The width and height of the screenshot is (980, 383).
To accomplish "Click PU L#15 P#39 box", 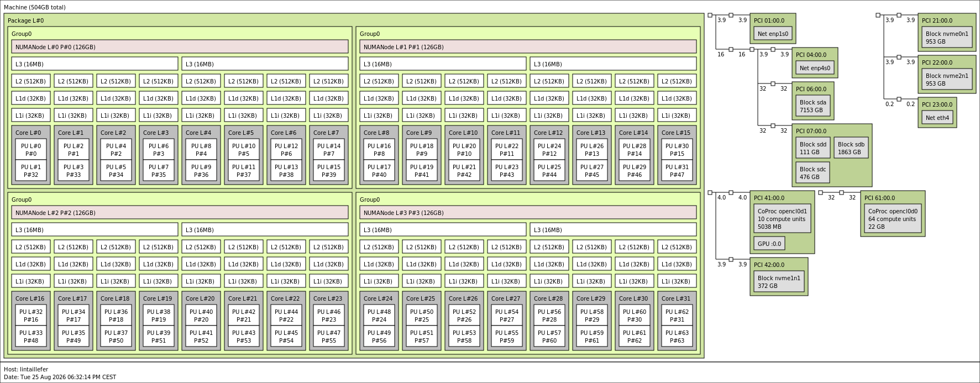I will click(329, 171).
